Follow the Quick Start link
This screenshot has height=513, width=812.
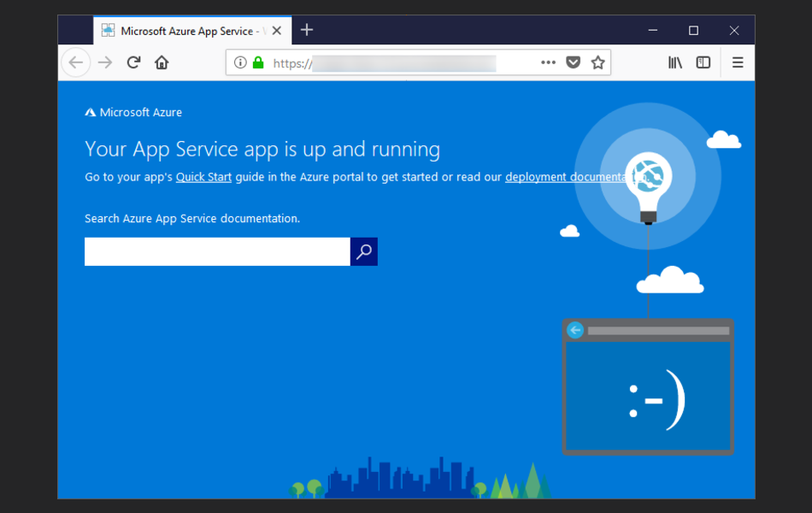[x=203, y=176]
